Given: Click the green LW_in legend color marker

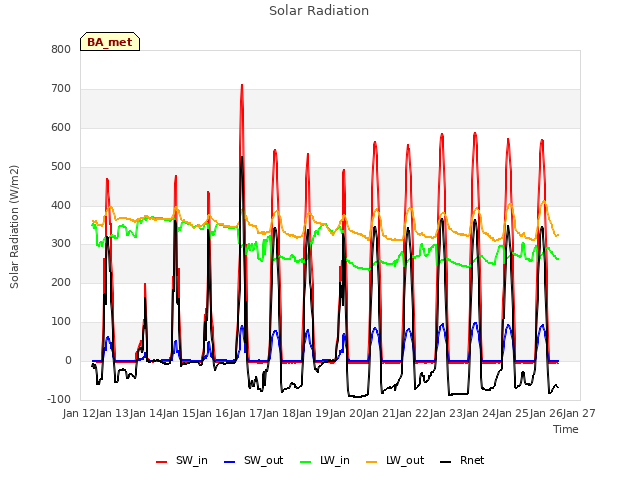Looking at the screenshot, I should [x=306, y=462].
